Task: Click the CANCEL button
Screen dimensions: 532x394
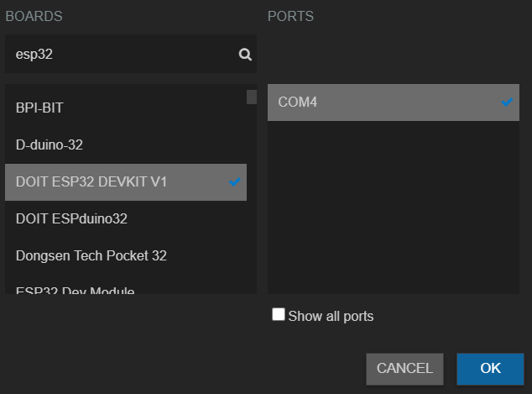Action: [x=404, y=369]
